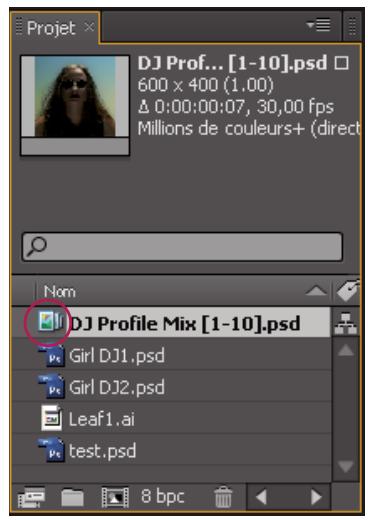Viewport: 368px width, 520px height.
Task: Click the trash delete icon
Action: coord(223,497)
